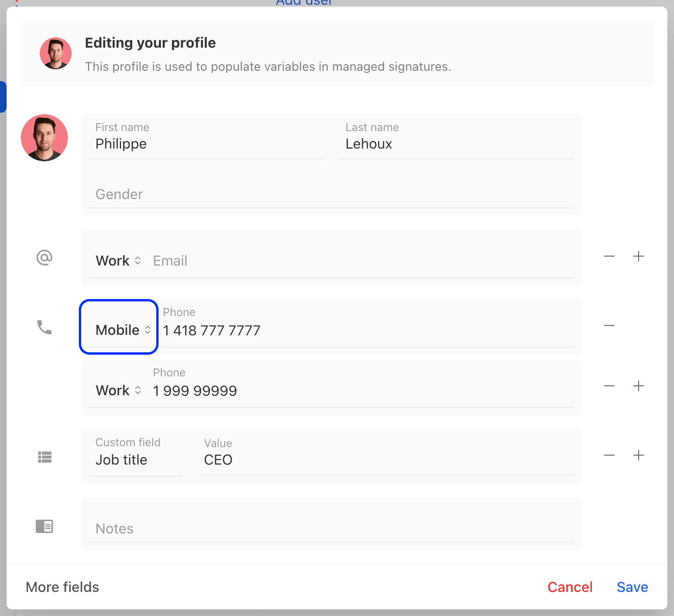Add another phone row with plus
674x616 pixels.
(x=639, y=386)
